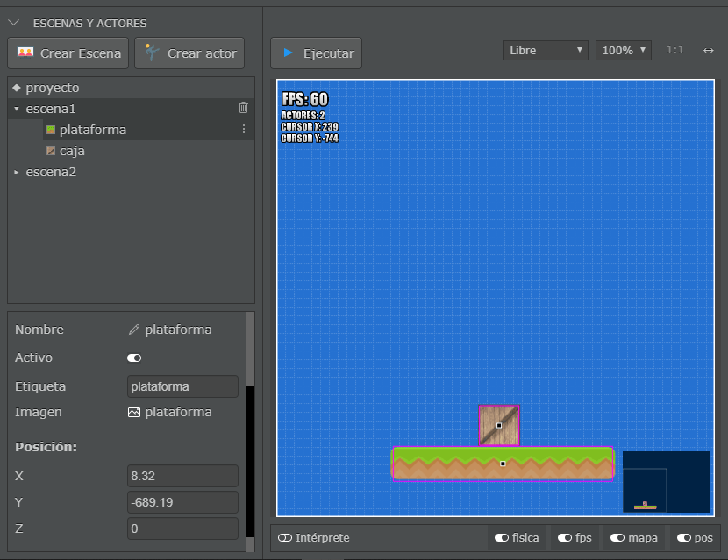Click the caja crate icon in tree
This screenshot has height=560, width=728.
[51, 151]
